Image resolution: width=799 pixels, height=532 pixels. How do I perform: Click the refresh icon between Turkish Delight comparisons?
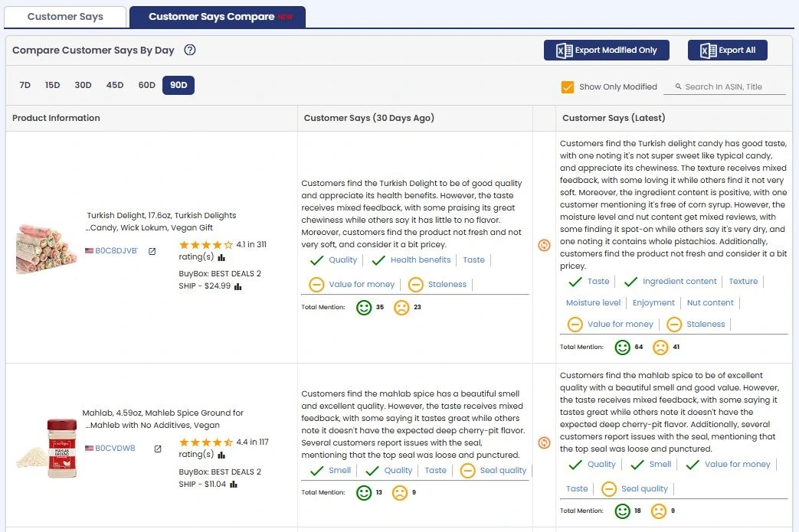544,245
